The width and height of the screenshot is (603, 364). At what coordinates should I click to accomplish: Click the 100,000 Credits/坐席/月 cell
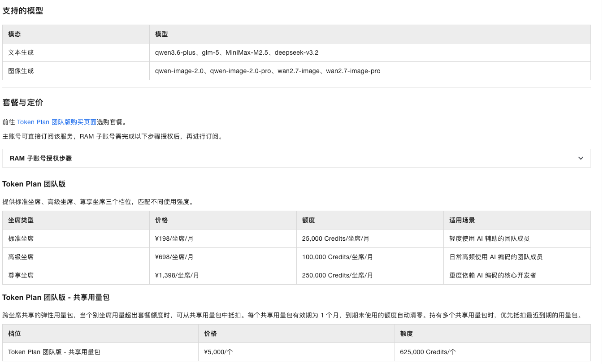[x=370, y=257]
